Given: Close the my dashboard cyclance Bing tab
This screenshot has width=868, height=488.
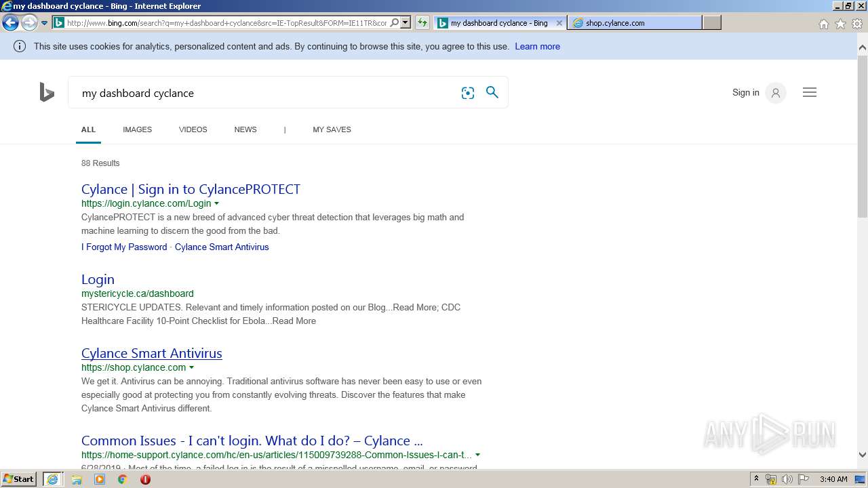Looking at the screenshot, I should point(559,23).
